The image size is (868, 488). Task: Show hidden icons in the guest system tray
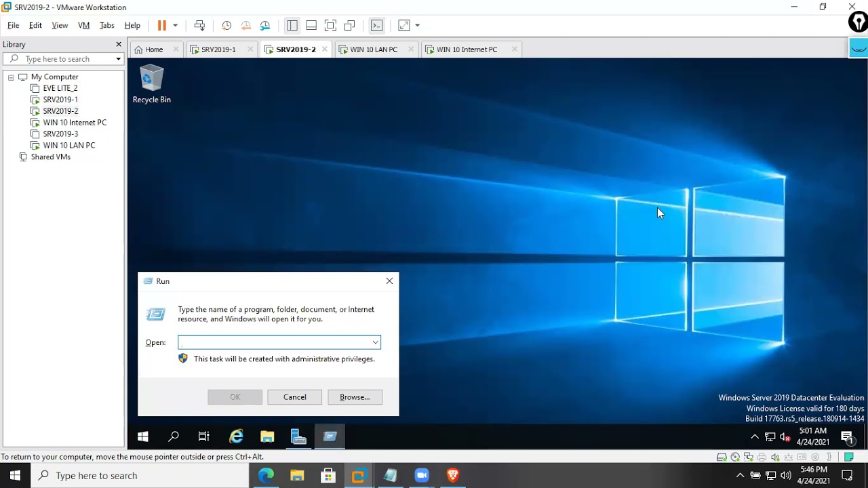(x=755, y=436)
